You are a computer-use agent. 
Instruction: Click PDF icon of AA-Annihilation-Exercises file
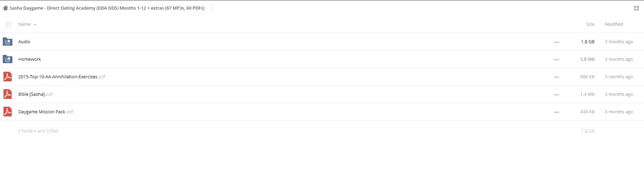point(8,77)
